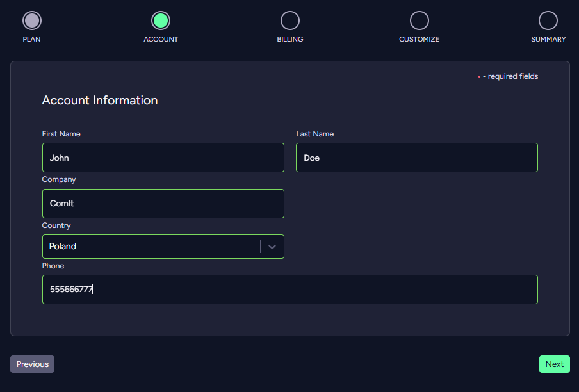The image size is (579, 392).
Task: Select the SUMMARY step label
Action: [x=548, y=38]
